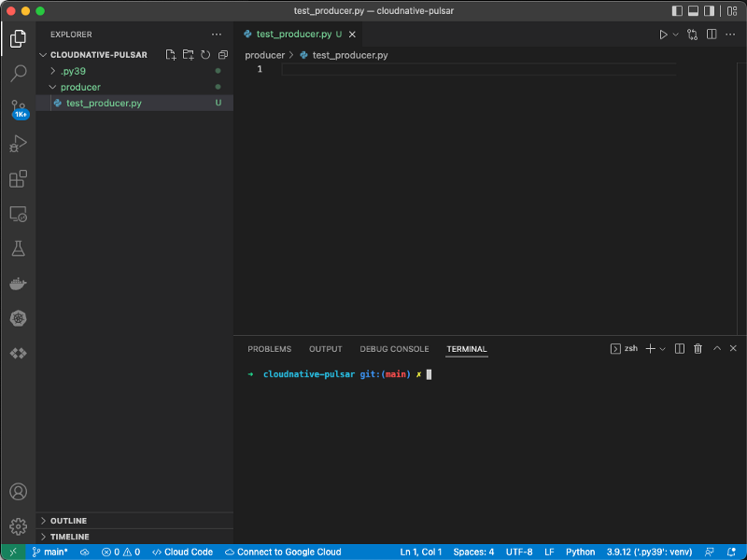This screenshot has width=747, height=560.
Task: Open the Search view in activity bar
Action: pyautogui.click(x=18, y=74)
